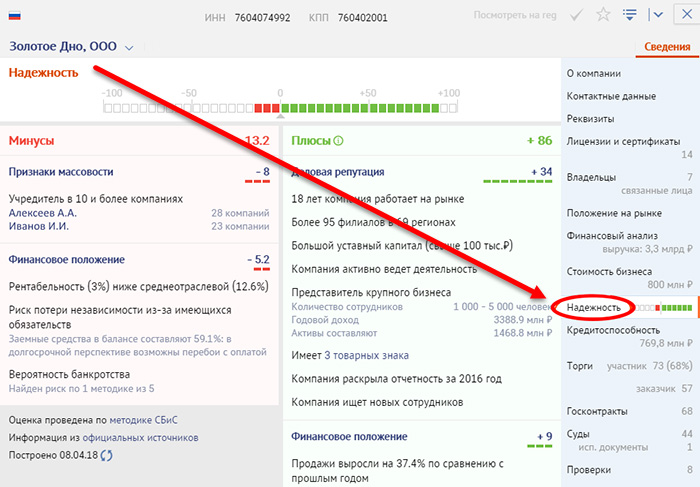Click Компания ищет новых сотрудников item

click(x=377, y=402)
